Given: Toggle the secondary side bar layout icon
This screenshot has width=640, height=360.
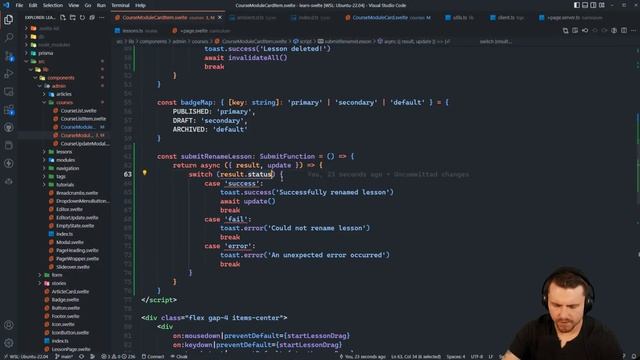Looking at the screenshot, I should (593, 5).
